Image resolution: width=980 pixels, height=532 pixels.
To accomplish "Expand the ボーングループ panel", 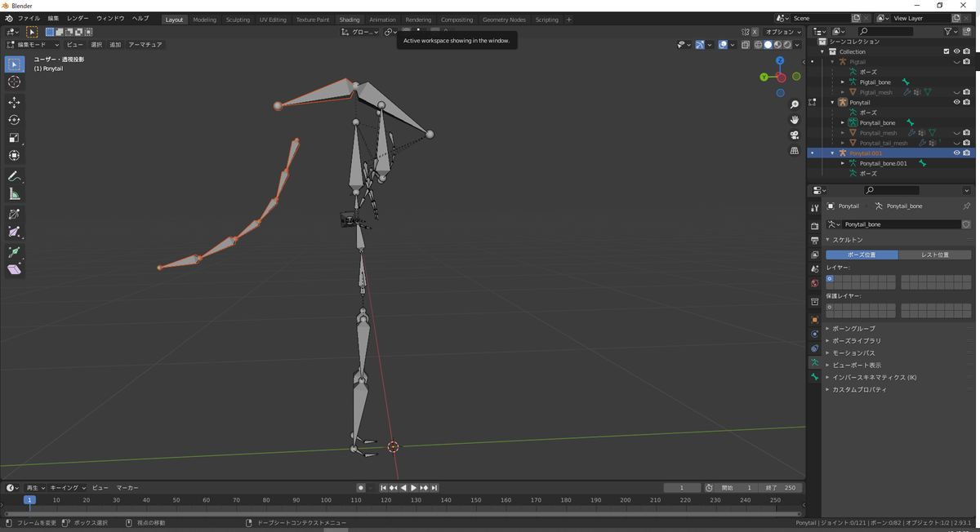I will tap(853, 329).
